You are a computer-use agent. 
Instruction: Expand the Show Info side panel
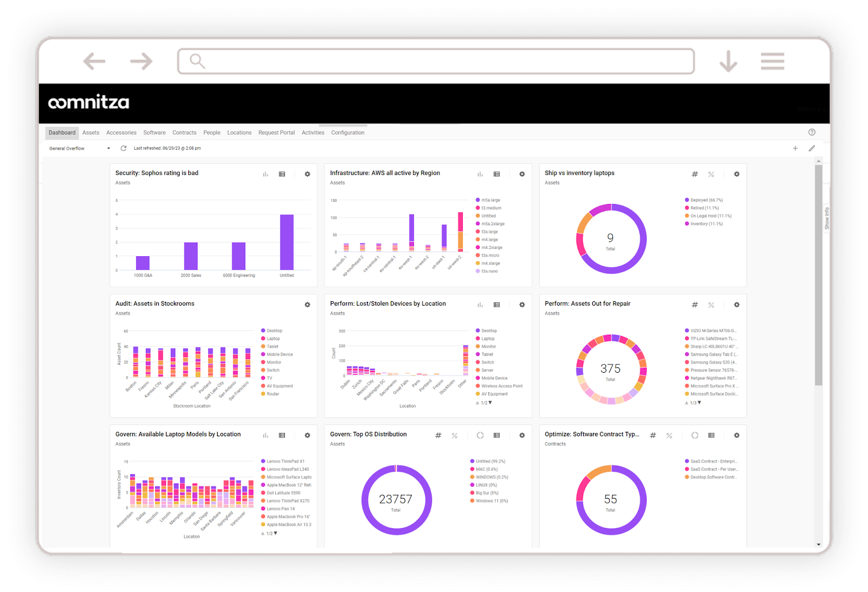click(x=827, y=218)
